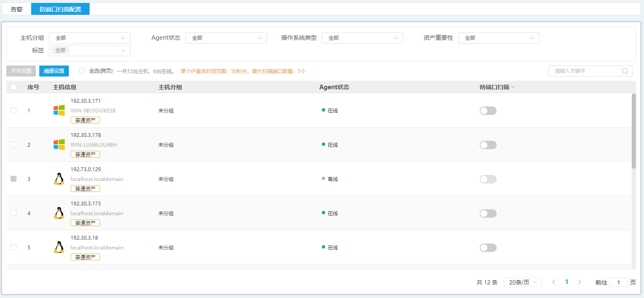Open the 20条/页 page size selector
The height and width of the screenshot is (298, 644).
click(x=522, y=282)
